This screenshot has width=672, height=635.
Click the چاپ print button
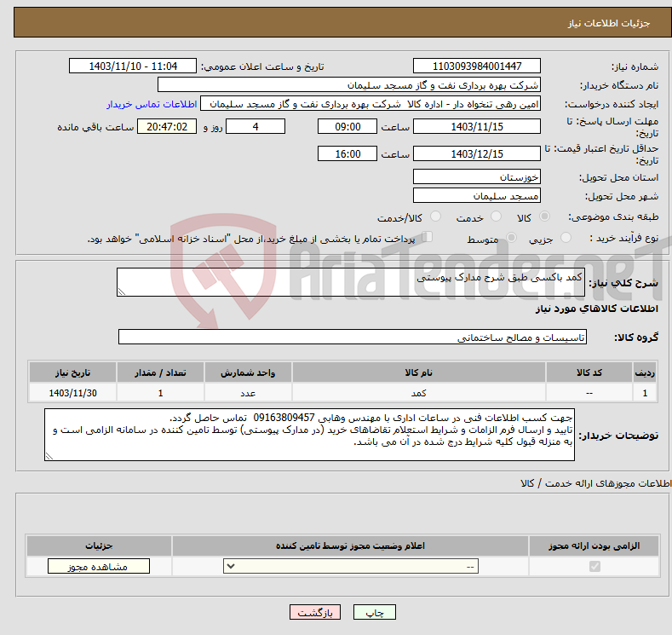(x=375, y=612)
